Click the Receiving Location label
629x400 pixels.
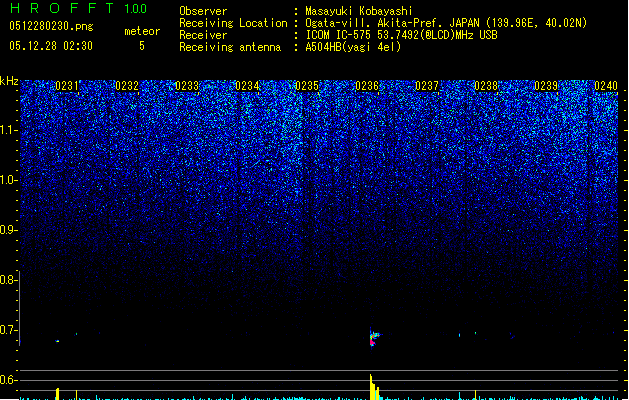pyautogui.click(x=233, y=23)
